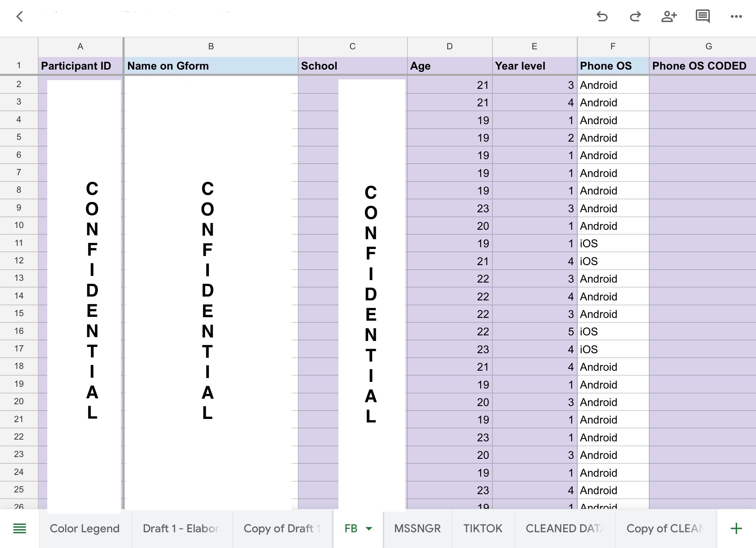Select the Age cell in row 10
This screenshot has height=548, width=756.
pyautogui.click(x=450, y=226)
